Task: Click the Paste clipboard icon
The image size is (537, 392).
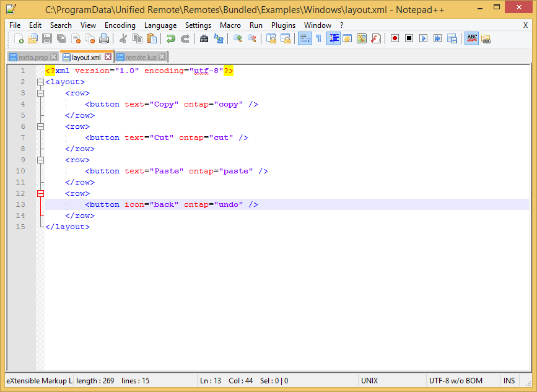Action: click(x=152, y=38)
